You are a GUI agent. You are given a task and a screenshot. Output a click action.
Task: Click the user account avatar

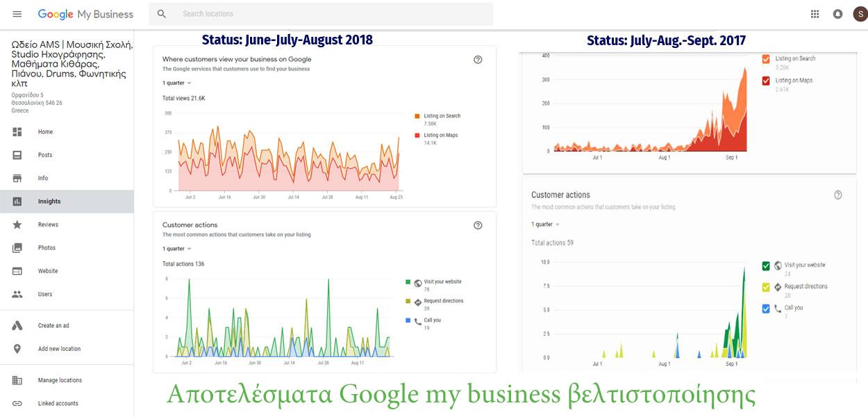pos(859,14)
